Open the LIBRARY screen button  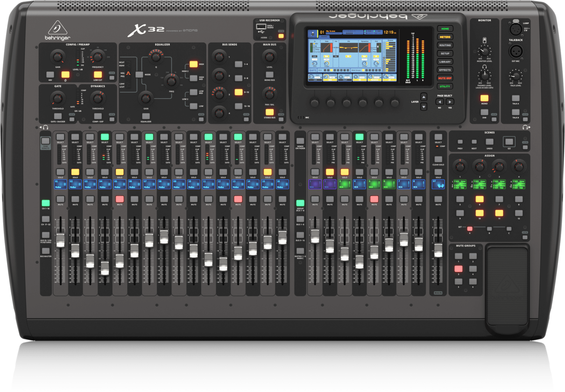445,62
